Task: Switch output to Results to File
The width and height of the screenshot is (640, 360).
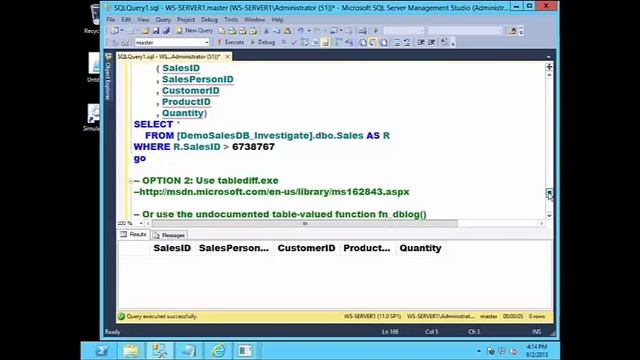Action: click(384, 42)
